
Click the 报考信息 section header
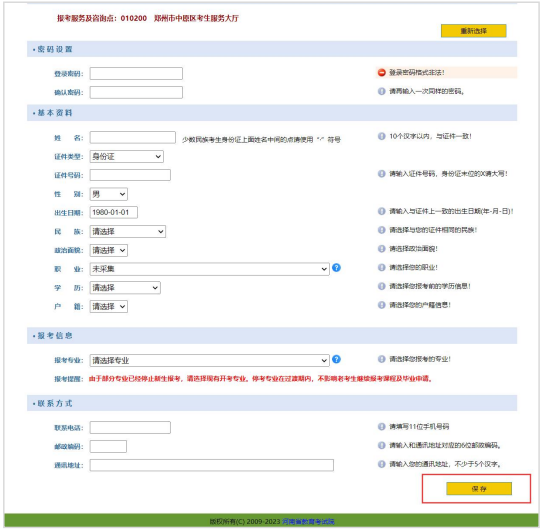tap(272, 336)
